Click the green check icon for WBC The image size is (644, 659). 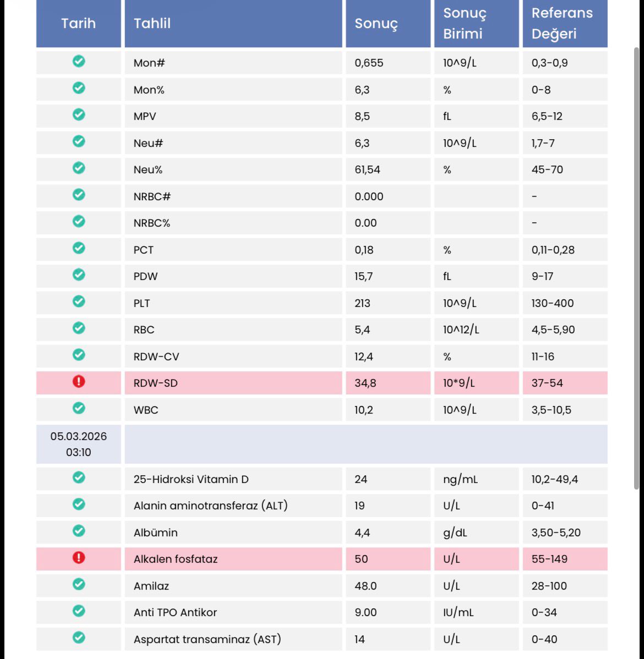point(79,408)
